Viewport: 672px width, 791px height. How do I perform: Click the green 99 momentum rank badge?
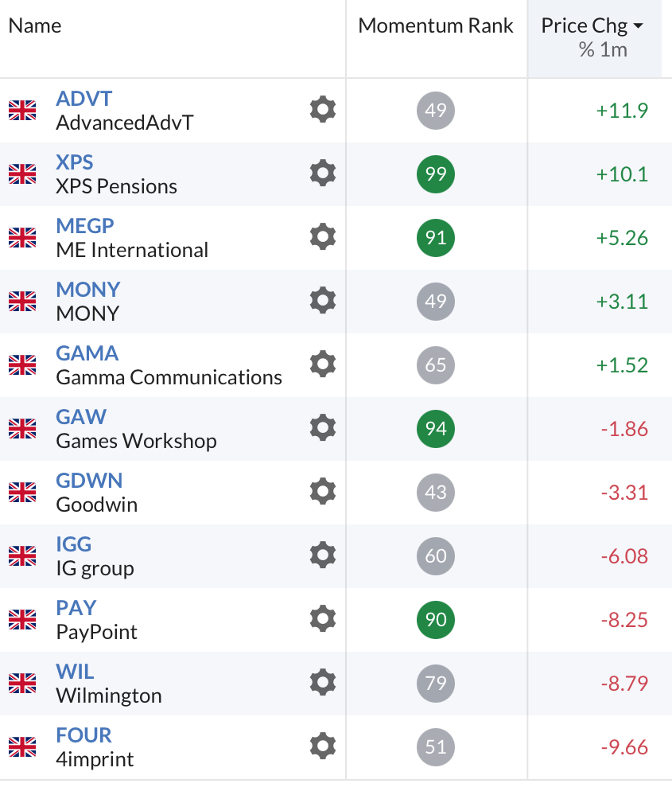(436, 173)
